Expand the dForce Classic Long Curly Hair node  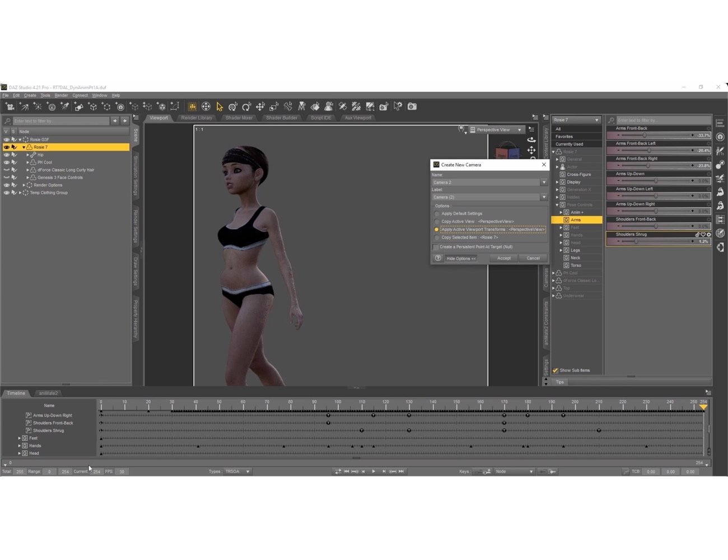[27, 170]
